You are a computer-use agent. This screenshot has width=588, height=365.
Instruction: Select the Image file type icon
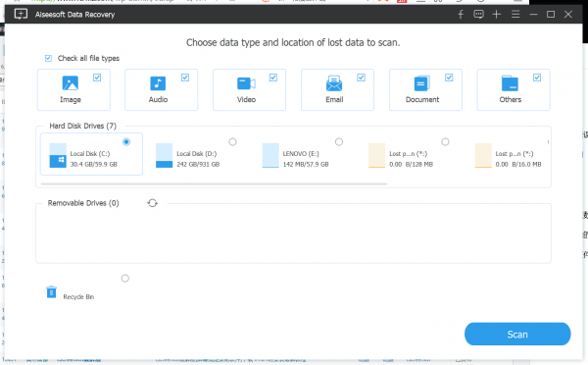point(71,83)
